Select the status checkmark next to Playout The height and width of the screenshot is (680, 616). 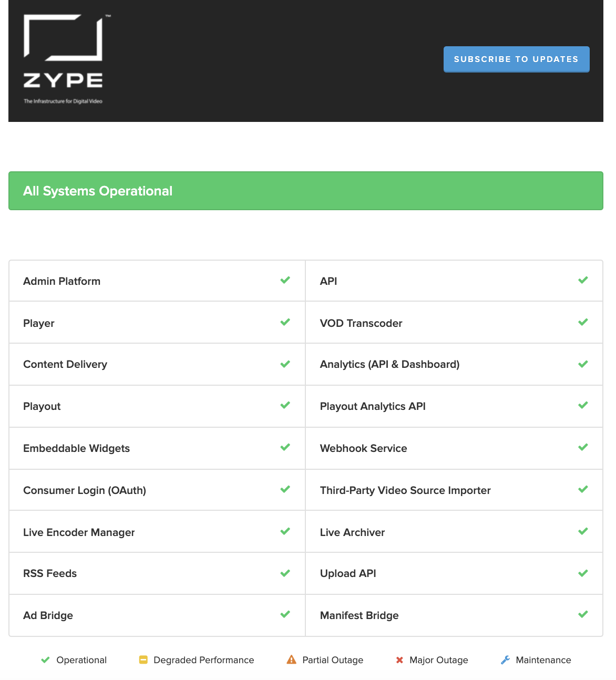pos(285,405)
